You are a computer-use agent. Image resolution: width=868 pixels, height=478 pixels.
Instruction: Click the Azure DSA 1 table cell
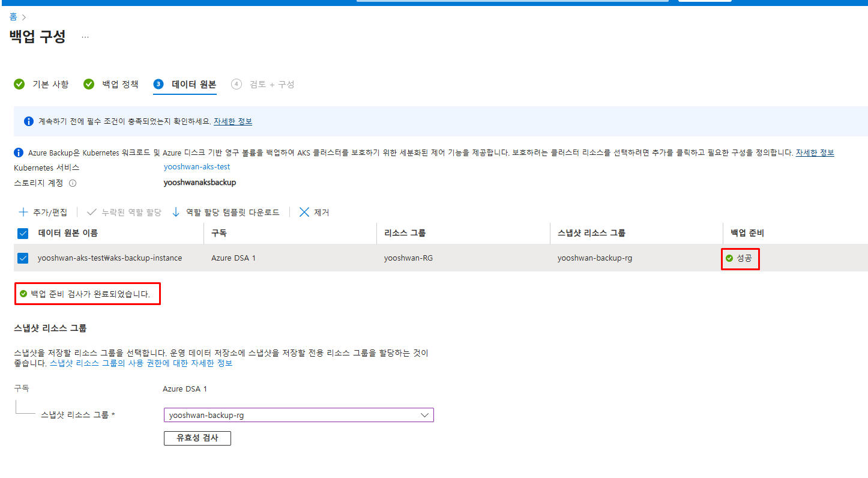click(234, 258)
